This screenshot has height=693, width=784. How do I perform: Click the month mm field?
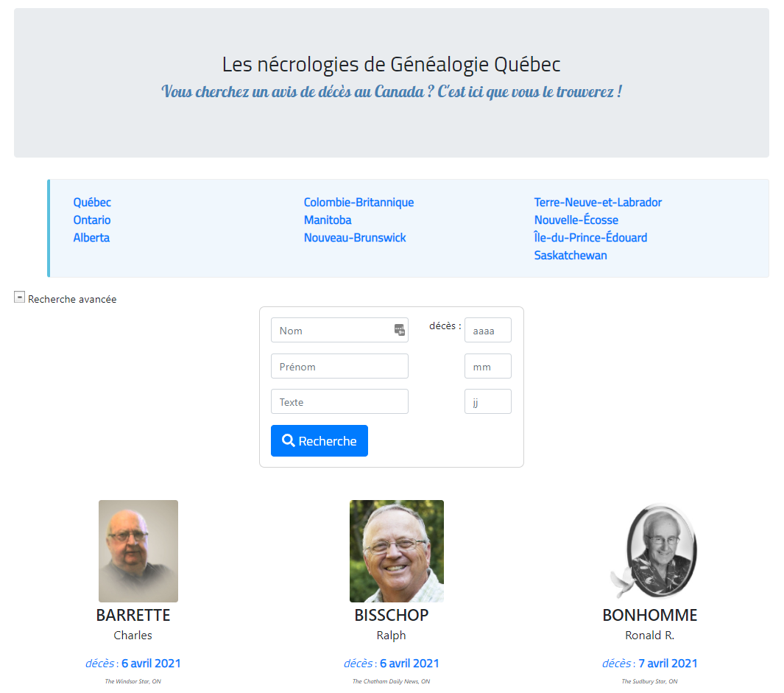[488, 366]
